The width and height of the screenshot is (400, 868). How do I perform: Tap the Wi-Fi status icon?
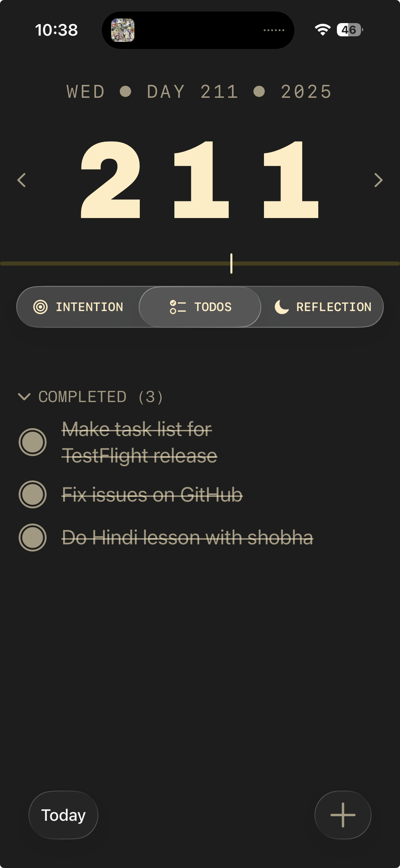pyautogui.click(x=322, y=30)
